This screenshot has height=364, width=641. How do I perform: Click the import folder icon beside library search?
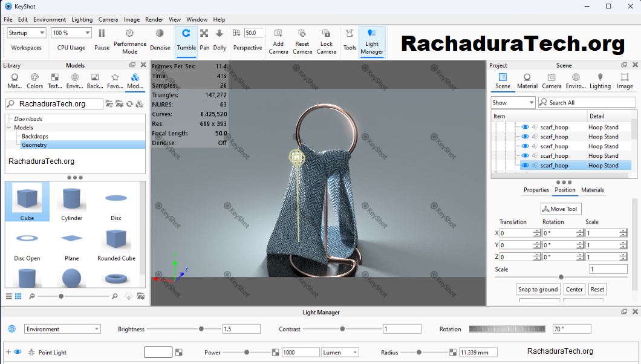click(x=119, y=104)
